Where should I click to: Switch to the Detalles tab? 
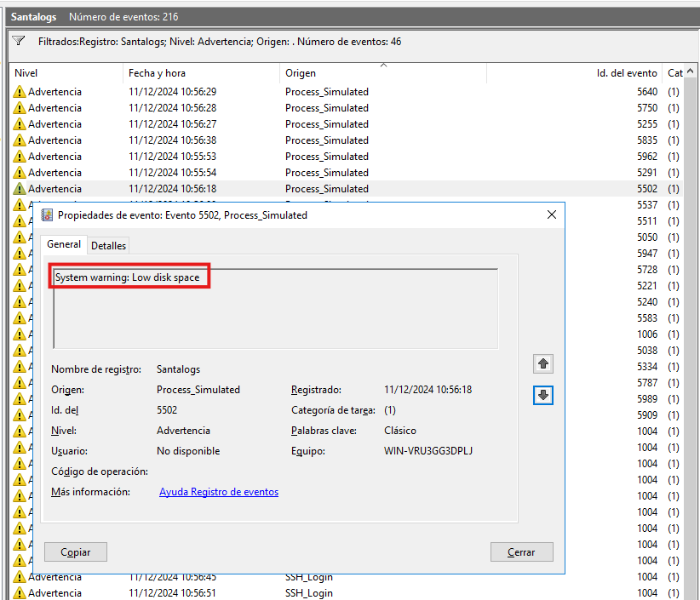(x=108, y=245)
